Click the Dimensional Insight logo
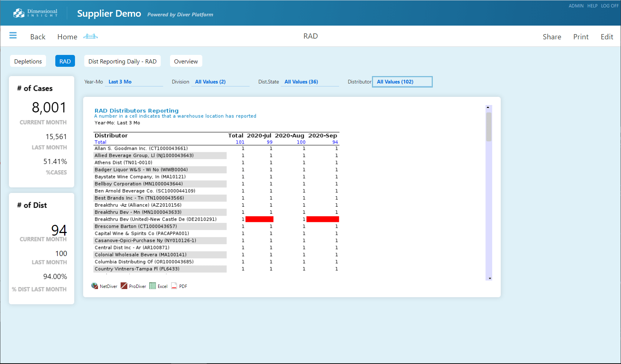 35,13
